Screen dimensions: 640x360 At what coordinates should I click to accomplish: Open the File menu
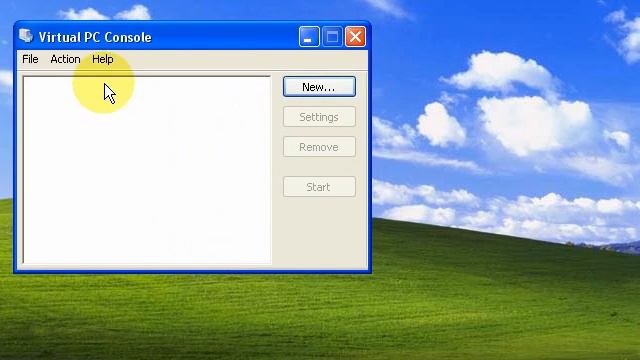click(30, 59)
